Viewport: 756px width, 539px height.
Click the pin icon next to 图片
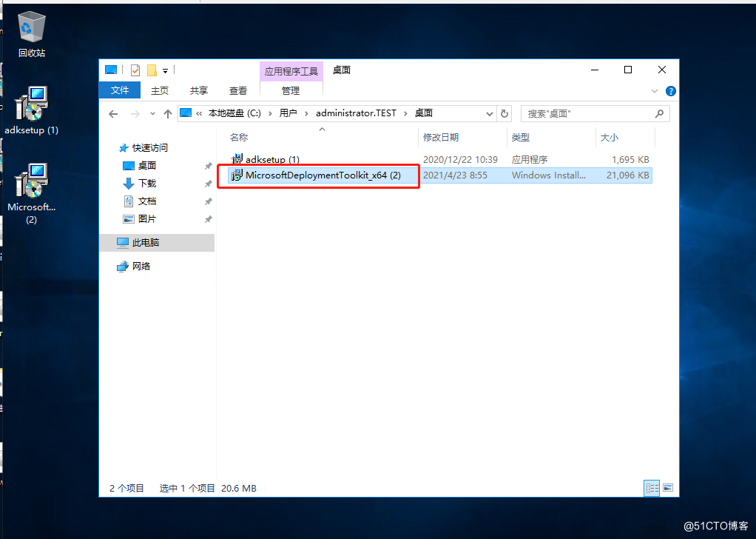click(209, 219)
